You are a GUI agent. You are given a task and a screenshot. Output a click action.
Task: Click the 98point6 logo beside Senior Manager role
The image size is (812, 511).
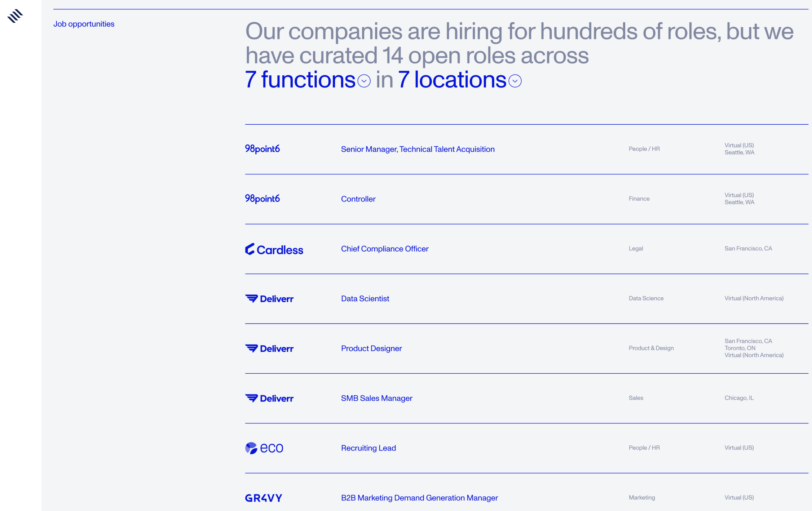262,149
